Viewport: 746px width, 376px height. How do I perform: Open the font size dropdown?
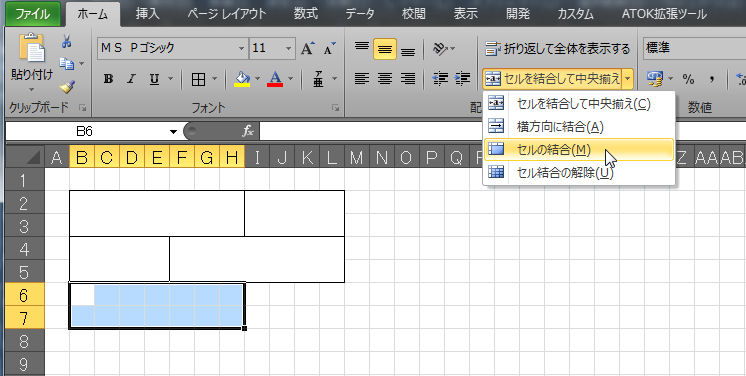(x=288, y=49)
